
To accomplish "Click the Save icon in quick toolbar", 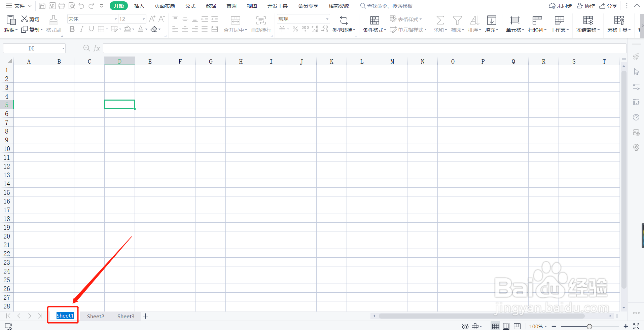I will [x=42, y=6].
